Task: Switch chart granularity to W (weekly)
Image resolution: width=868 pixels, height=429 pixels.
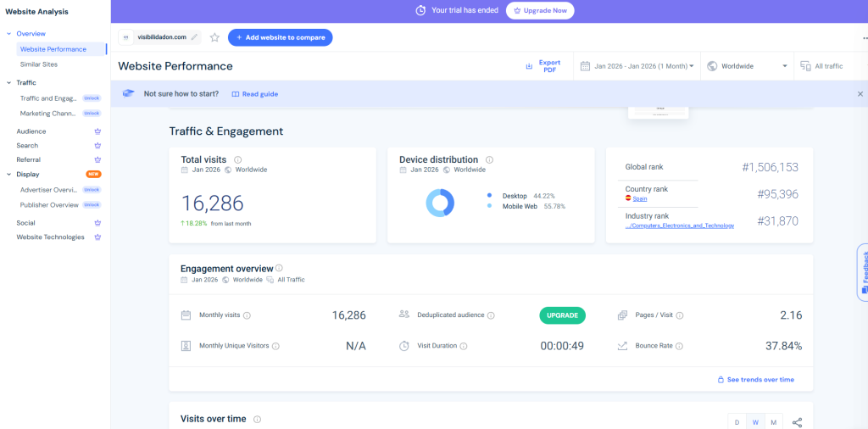Action: (755, 422)
